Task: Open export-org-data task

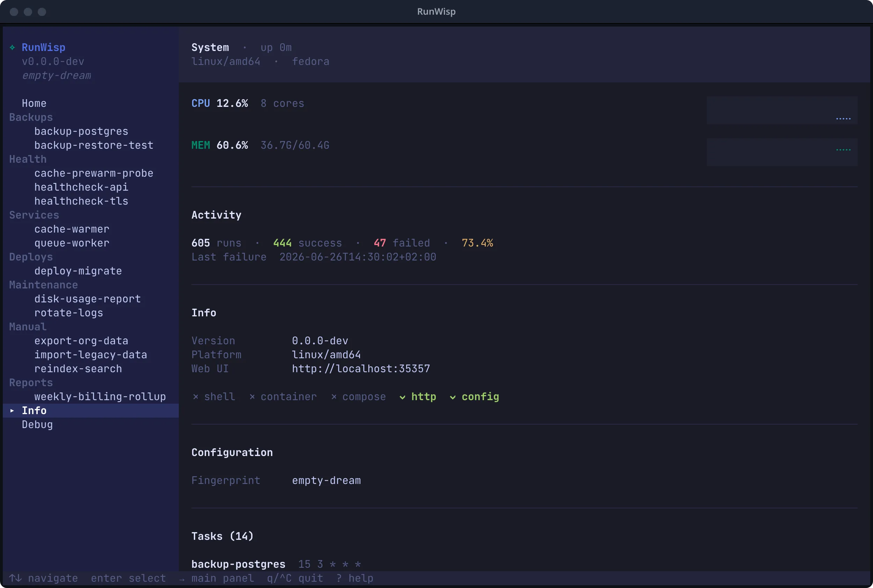Action: pos(81,340)
